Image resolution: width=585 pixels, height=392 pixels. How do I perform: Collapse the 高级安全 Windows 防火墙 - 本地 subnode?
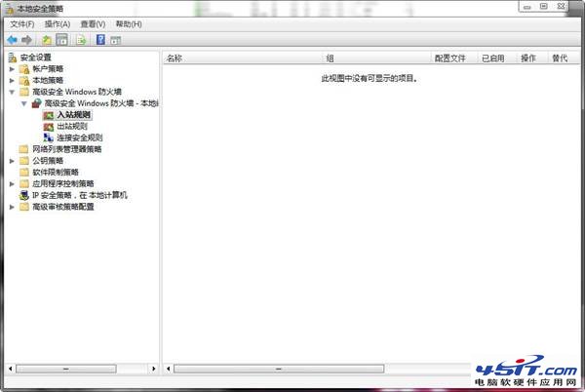(24, 103)
